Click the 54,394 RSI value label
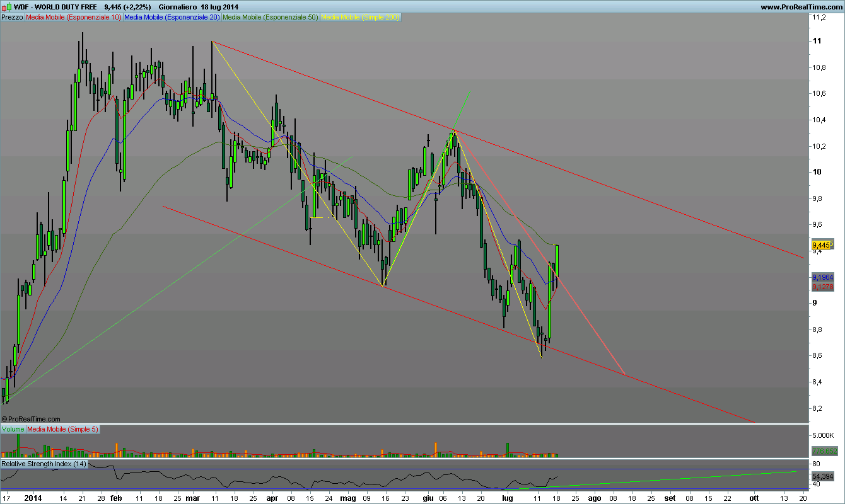The image size is (845, 504). pyautogui.click(x=822, y=476)
